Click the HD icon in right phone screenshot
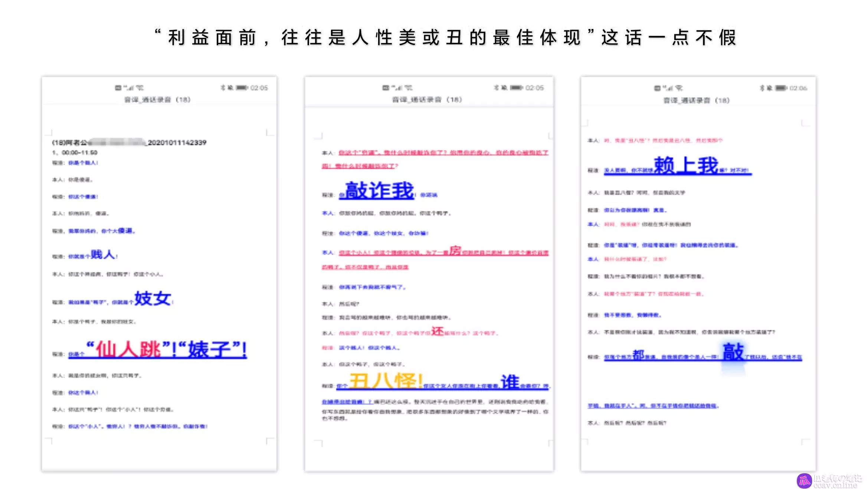868x489 pixels. (657, 88)
